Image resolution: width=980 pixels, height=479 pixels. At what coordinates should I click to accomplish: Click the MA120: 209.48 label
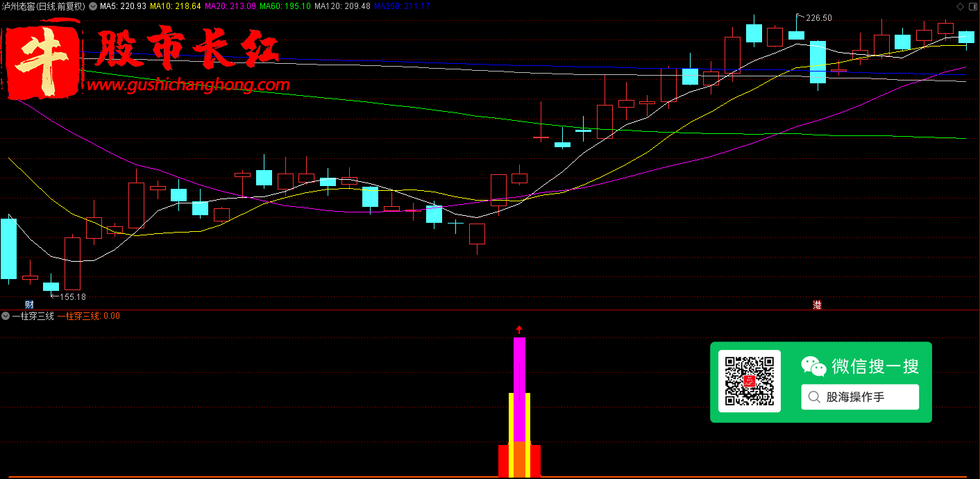342,6
